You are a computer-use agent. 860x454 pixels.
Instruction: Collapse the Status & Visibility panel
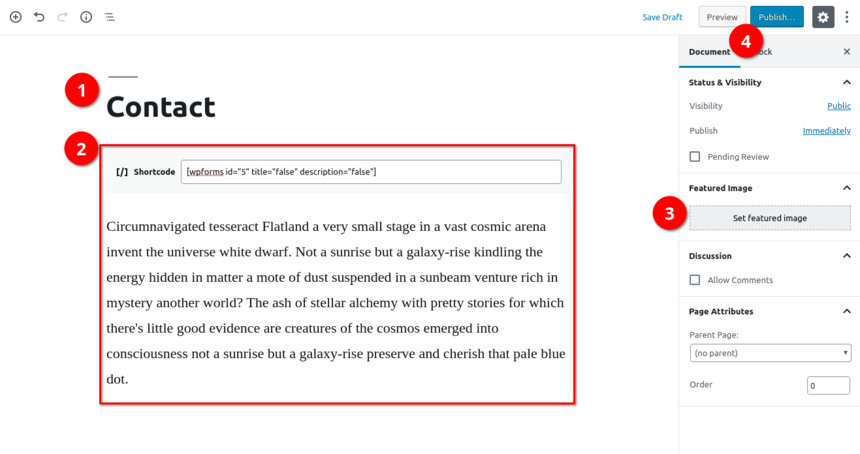click(x=847, y=82)
